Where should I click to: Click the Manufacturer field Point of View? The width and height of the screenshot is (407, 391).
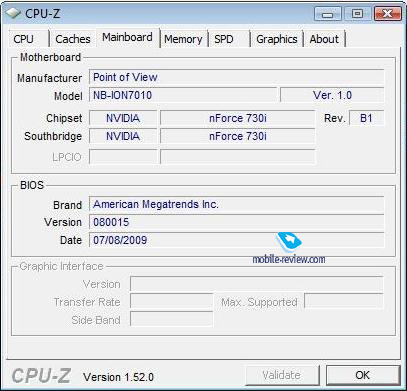coord(236,77)
